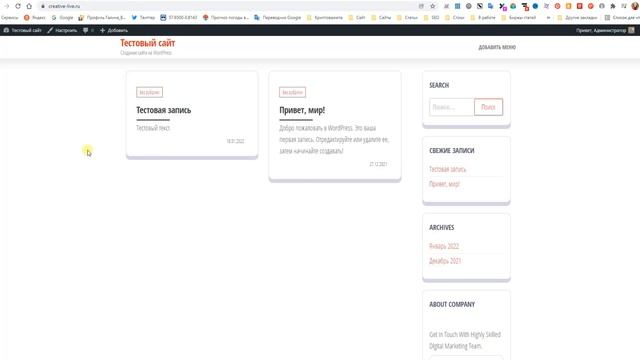Click the forward navigation arrow
Image resolution: width=640 pixels, height=360 pixels.
(x=7, y=6)
